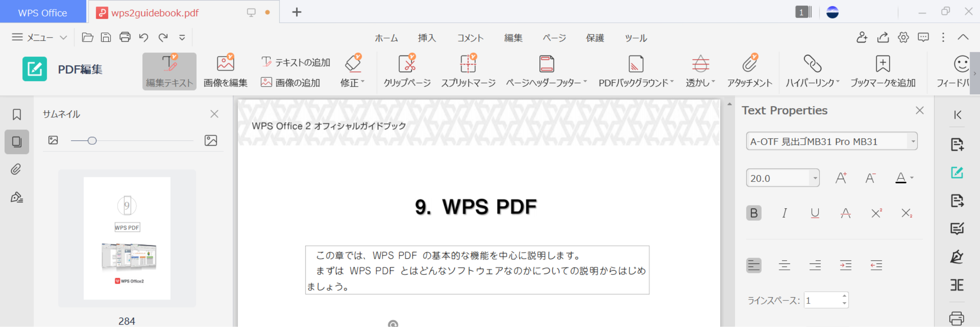Click the share export icon
The height and width of the screenshot is (327, 980).
point(883,37)
